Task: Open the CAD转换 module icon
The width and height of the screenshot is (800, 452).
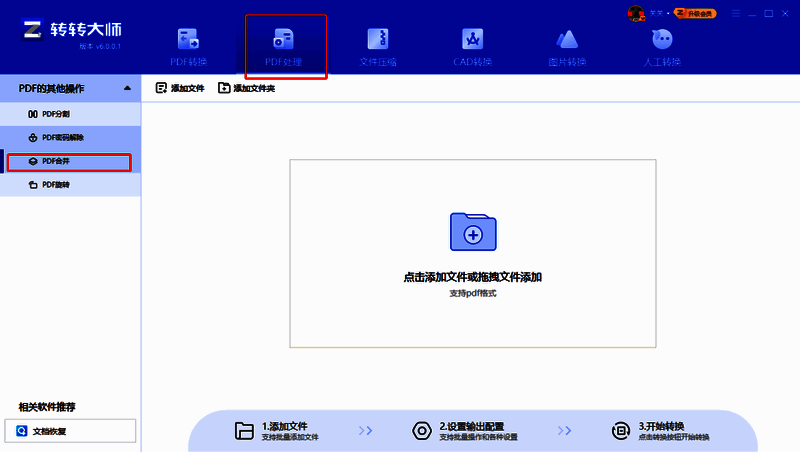Action: 472,40
